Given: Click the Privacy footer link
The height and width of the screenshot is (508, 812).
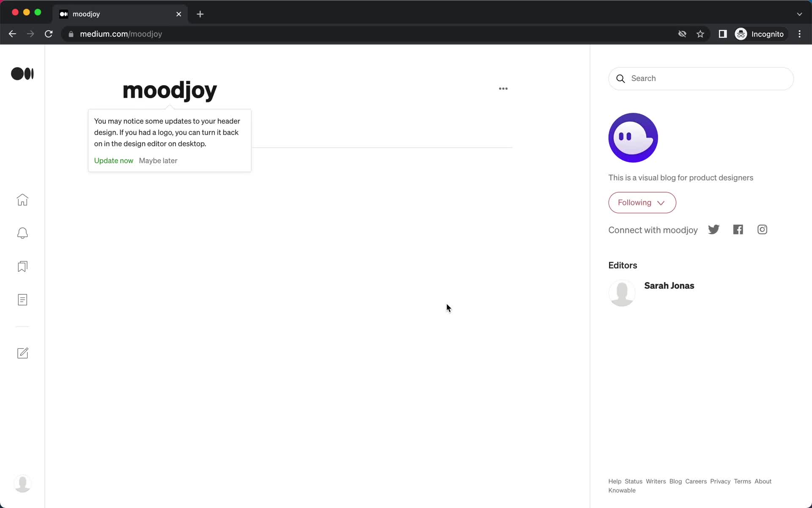Looking at the screenshot, I should click(x=720, y=481).
